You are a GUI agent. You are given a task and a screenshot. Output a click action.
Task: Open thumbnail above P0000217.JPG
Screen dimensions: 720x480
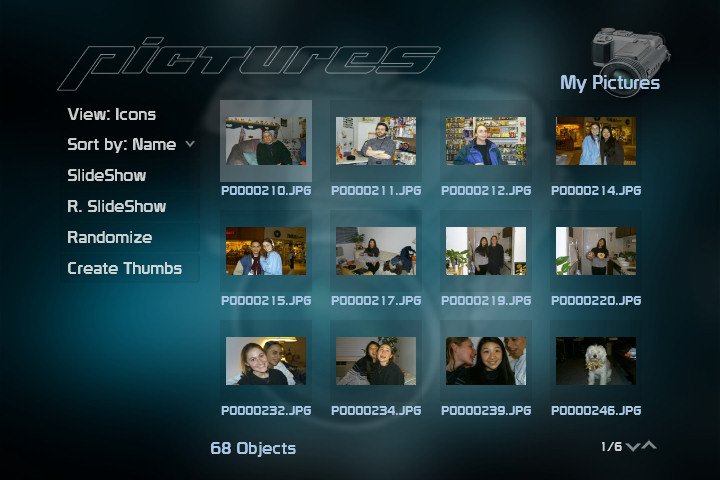click(376, 251)
